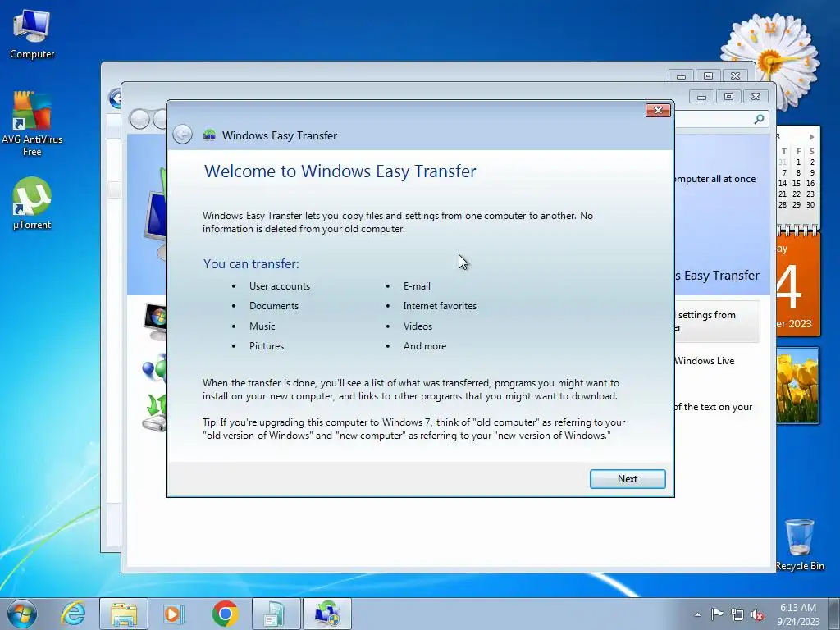Close the middle background window
Viewport: 840px width, 630px height.
point(756,97)
